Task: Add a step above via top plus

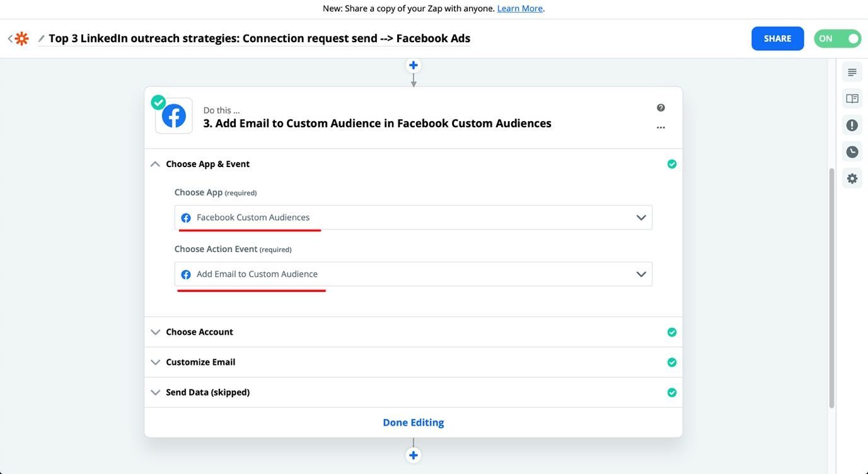Action: [414, 65]
